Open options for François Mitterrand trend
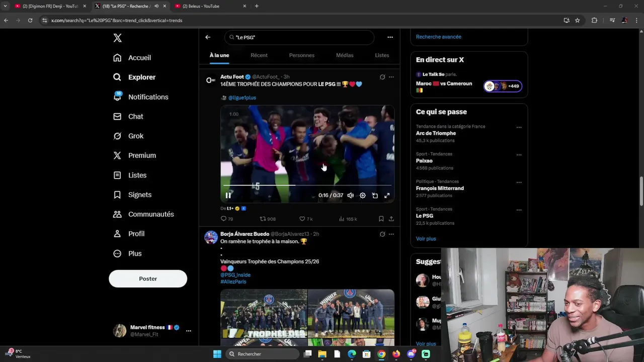Viewport: 644px width, 362px height. click(x=519, y=183)
